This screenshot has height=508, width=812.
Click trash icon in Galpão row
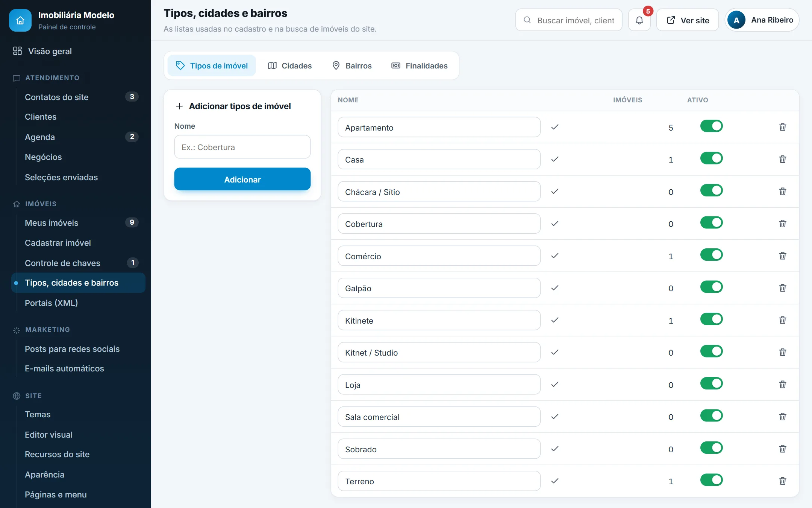[x=782, y=288]
